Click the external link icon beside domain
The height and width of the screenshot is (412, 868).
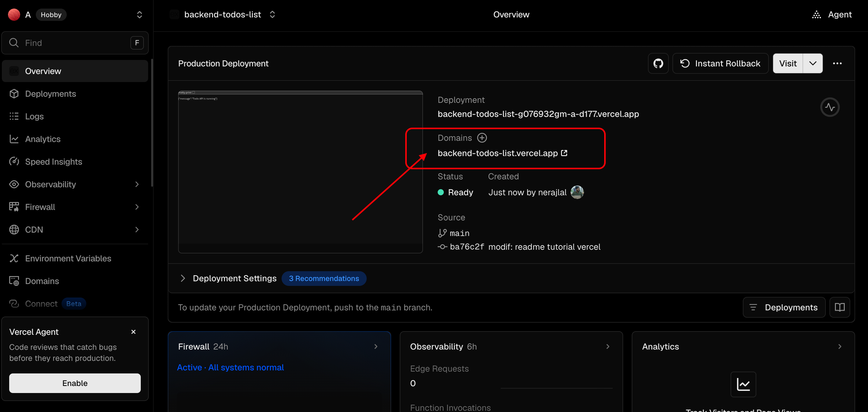[564, 153]
